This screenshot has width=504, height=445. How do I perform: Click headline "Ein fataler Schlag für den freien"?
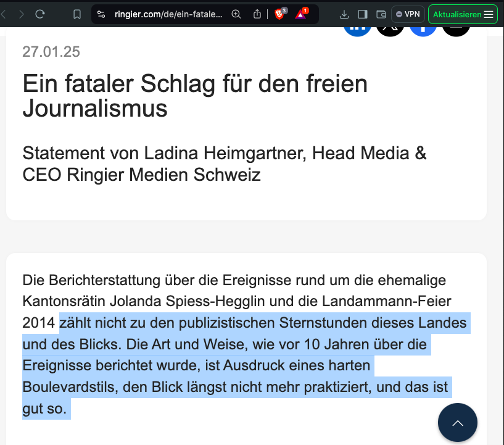195,84
